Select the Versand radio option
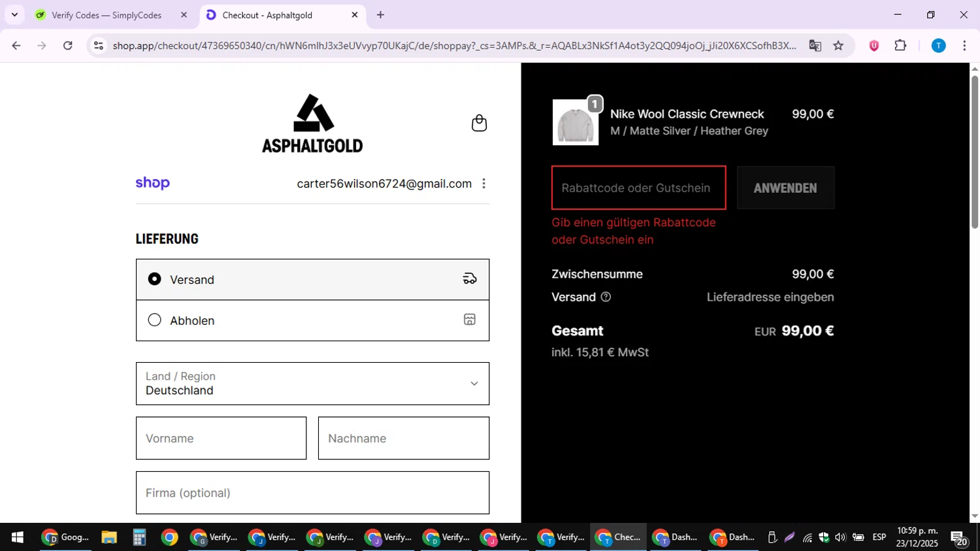 pos(154,279)
